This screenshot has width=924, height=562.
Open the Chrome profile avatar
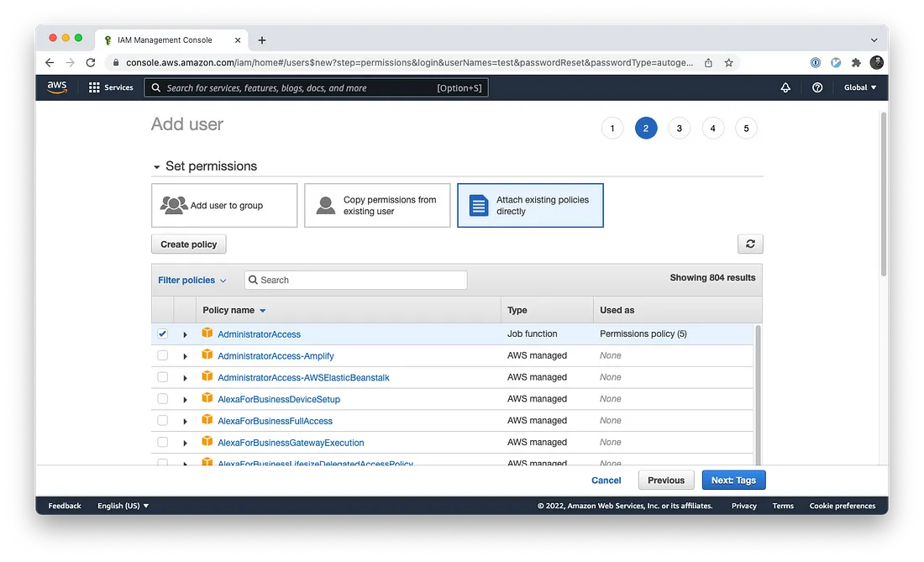pyautogui.click(x=877, y=62)
